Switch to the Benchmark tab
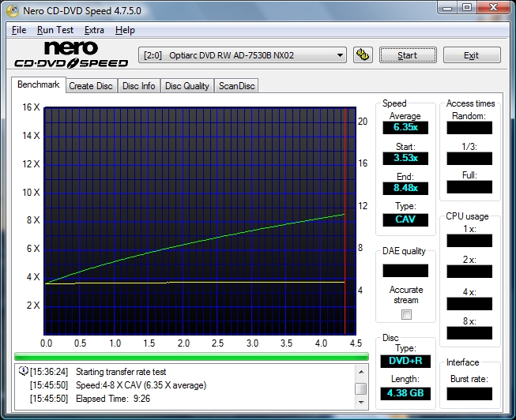516x420 pixels. 39,84
